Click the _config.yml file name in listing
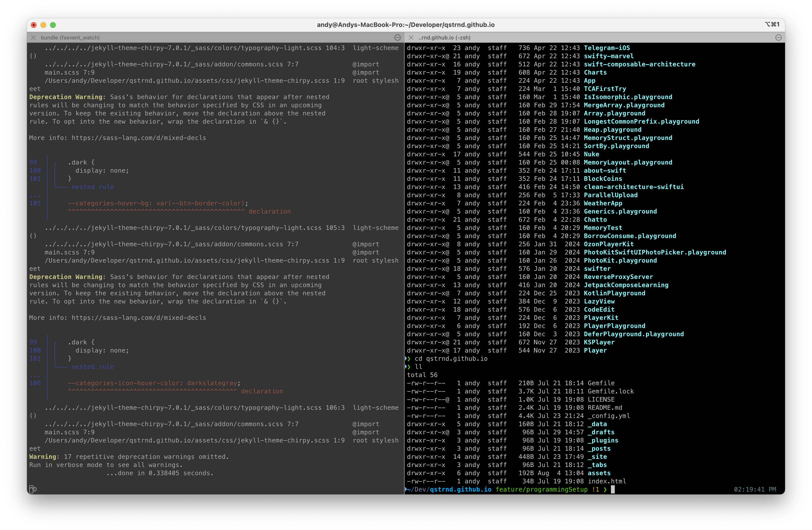This screenshot has width=812, height=530. pyautogui.click(x=609, y=416)
